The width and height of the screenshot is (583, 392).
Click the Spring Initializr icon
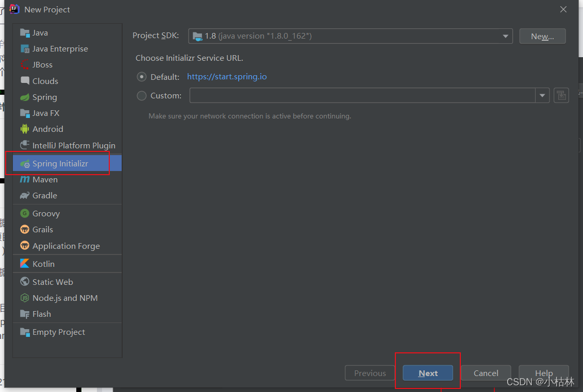(x=25, y=163)
